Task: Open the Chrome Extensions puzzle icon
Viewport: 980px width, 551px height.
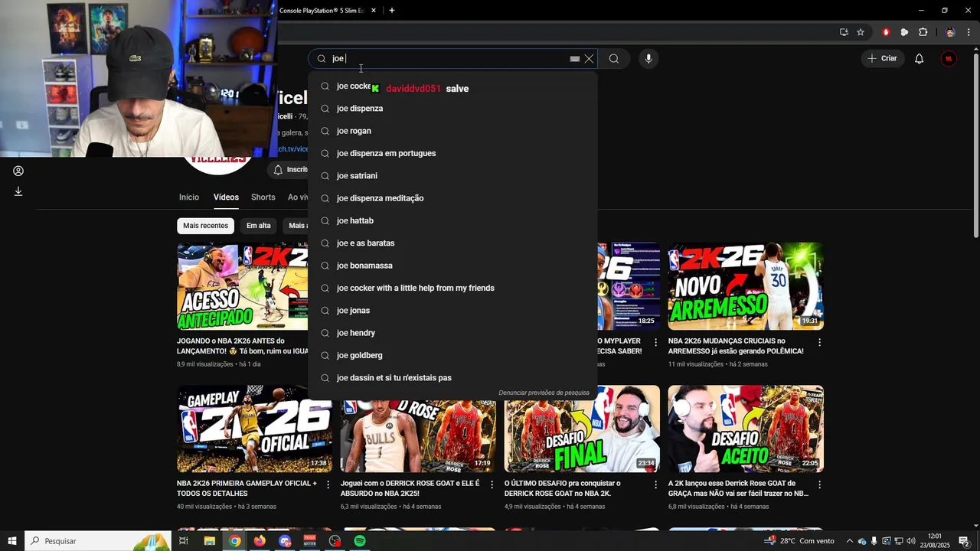Action: coord(923,32)
